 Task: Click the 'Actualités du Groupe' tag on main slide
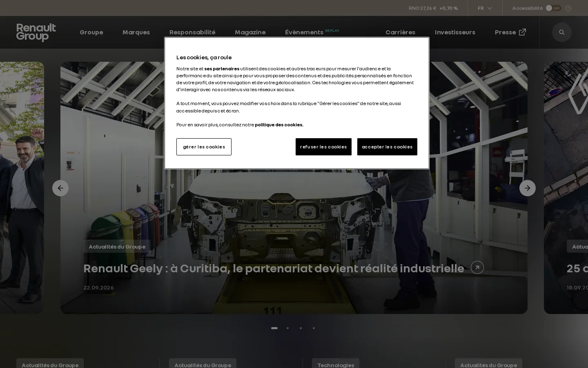(x=117, y=247)
